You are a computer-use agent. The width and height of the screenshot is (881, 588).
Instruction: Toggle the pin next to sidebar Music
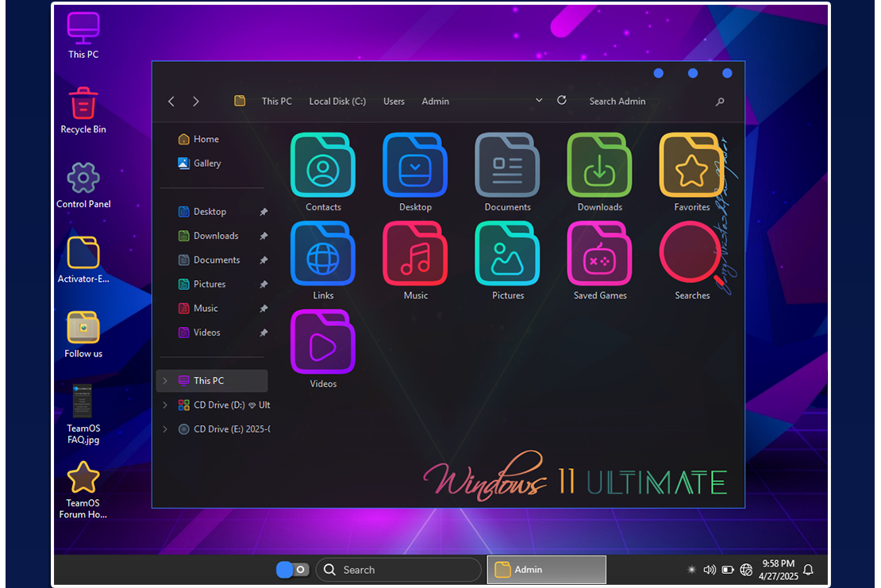pyautogui.click(x=264, y=309)
